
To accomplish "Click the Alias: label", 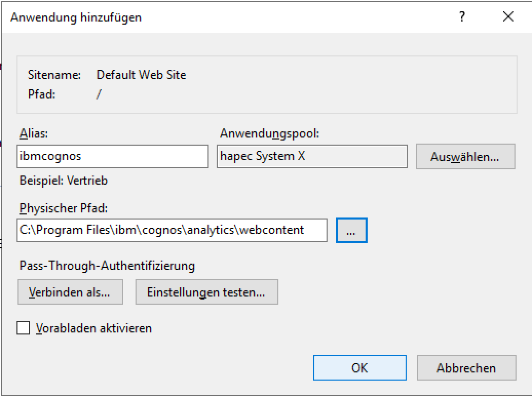I will [x=33, y=133].
